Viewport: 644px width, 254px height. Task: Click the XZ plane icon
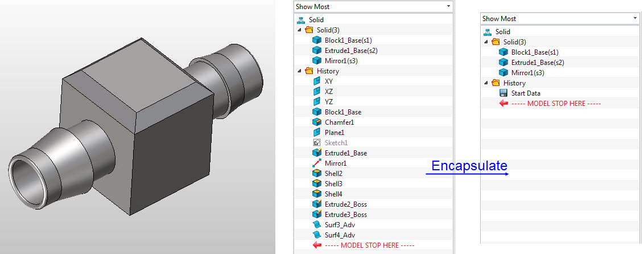pyautogui.click(x=316, y=91)
